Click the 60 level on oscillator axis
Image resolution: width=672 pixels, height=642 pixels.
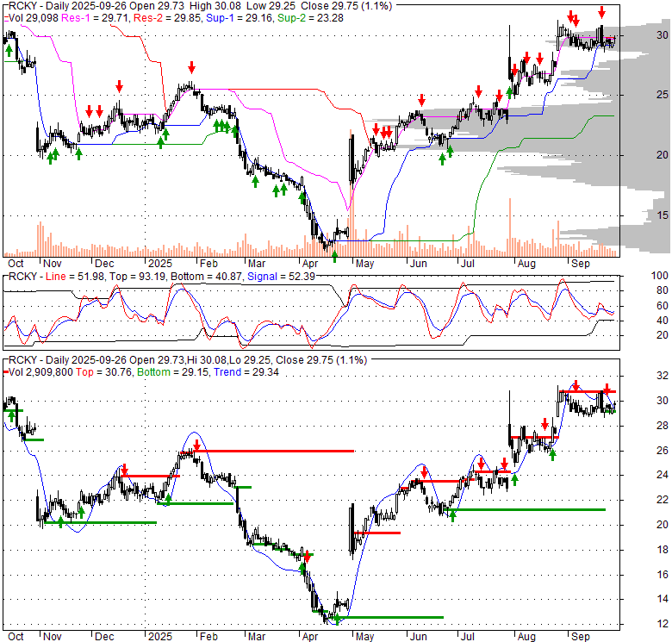pyautogui.click(x=663, y=306)
